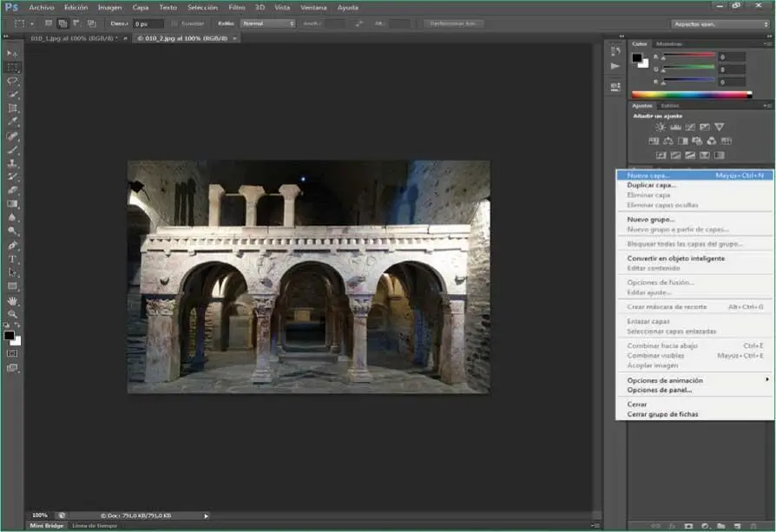Enable the Suavizar checkbox in options bar
The width and height of the screenshot is (776, 532).
click(175, 23)
